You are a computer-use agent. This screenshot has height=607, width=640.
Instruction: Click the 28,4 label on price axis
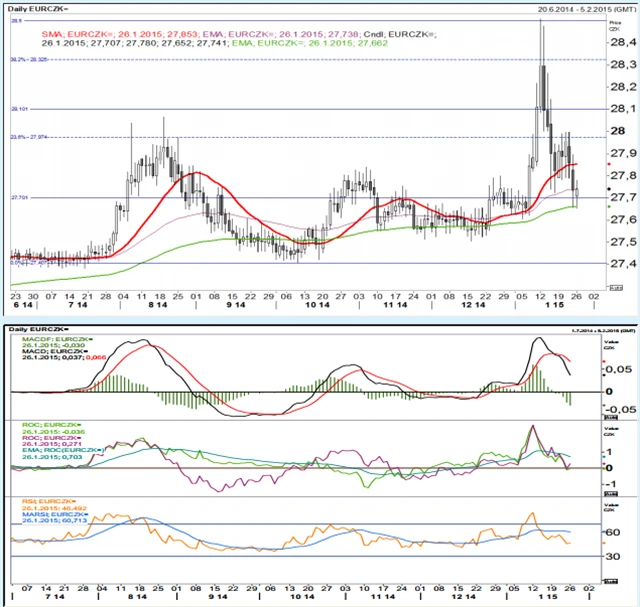[x=622, y=43]
